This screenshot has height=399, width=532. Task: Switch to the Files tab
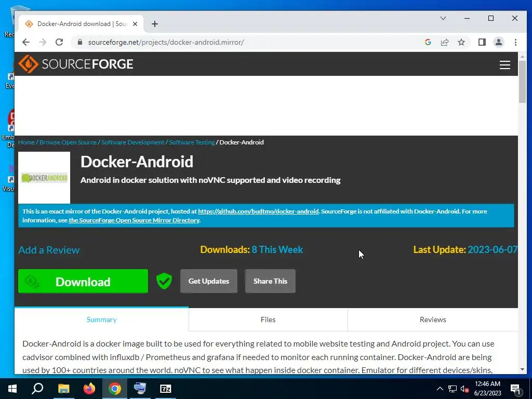click(268, 320)
